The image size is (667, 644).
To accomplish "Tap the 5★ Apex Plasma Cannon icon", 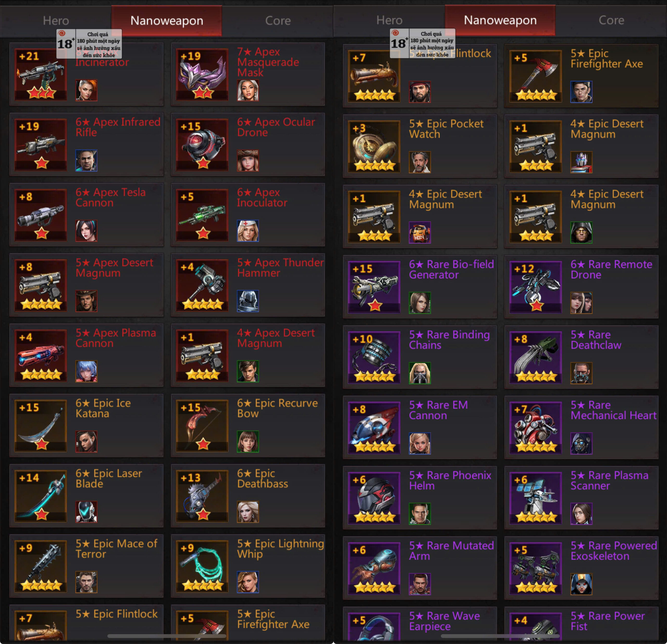I will (x=41, y=355).
